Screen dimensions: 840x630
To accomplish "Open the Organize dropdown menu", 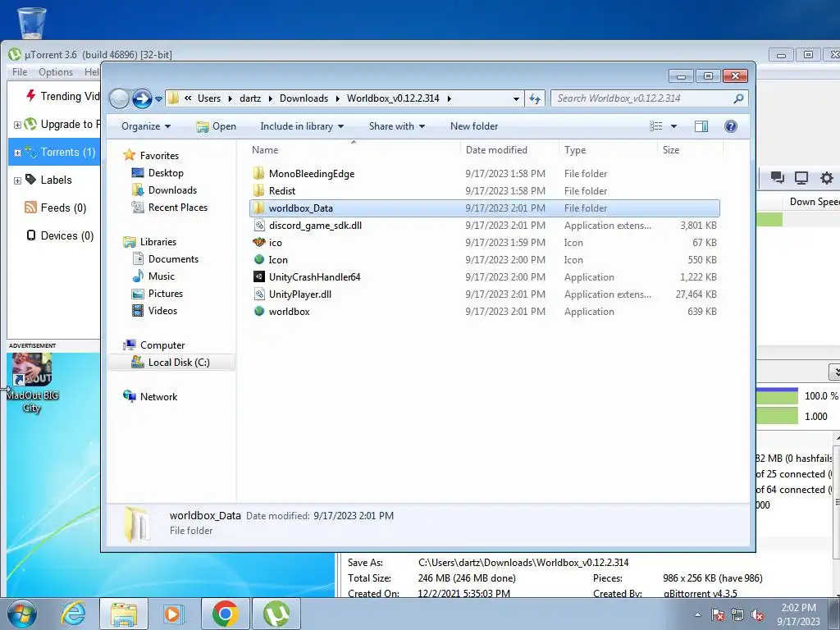I will (x=146, y=126).
